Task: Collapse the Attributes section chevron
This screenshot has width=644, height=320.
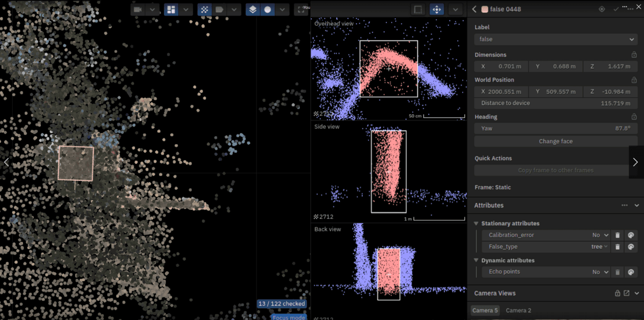Action: click(x=637, y=205)
